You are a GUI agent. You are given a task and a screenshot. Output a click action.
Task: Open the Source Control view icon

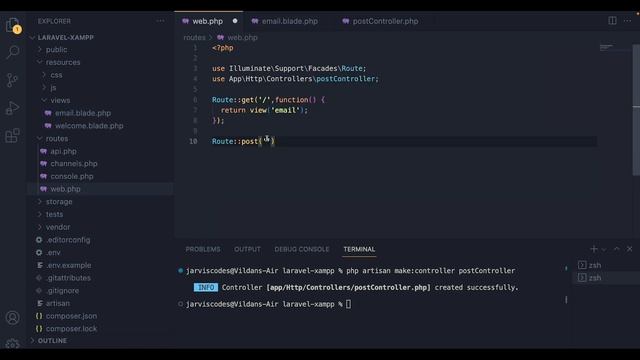pos(13,80)
